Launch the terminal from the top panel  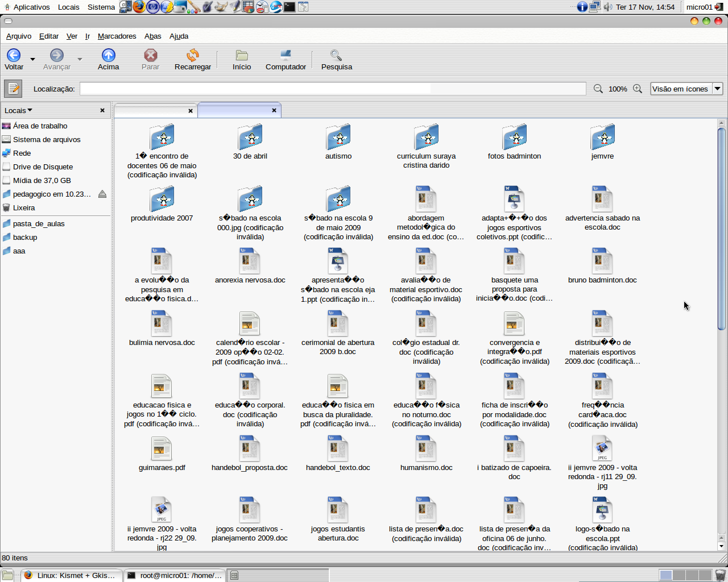[289, 7]
